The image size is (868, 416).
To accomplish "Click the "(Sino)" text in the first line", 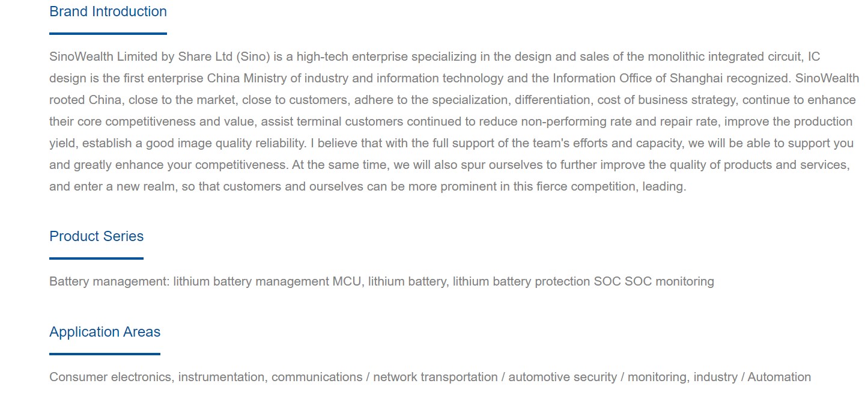I will [251, 57].
